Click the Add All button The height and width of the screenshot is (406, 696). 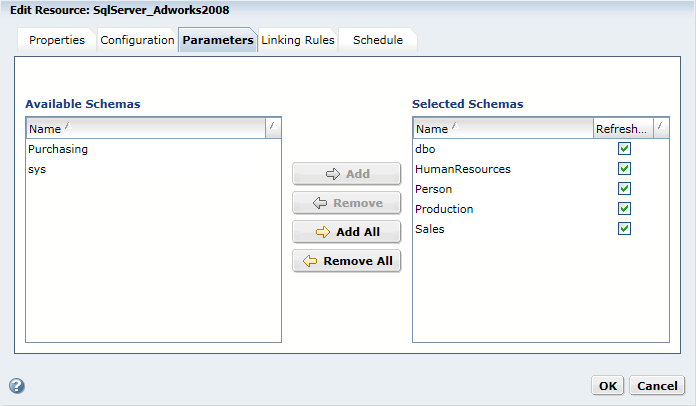click(346, 232)
